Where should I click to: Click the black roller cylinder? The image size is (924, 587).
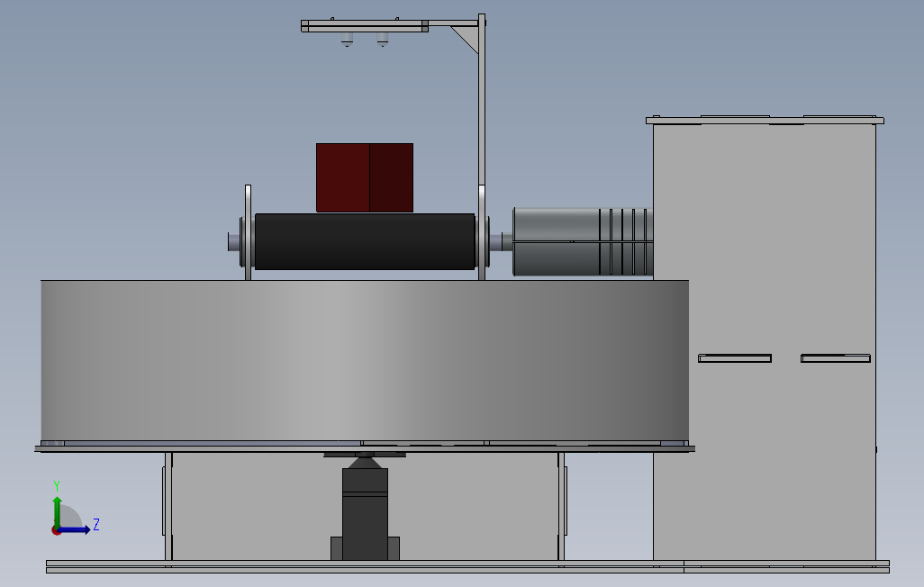[365, 241]
